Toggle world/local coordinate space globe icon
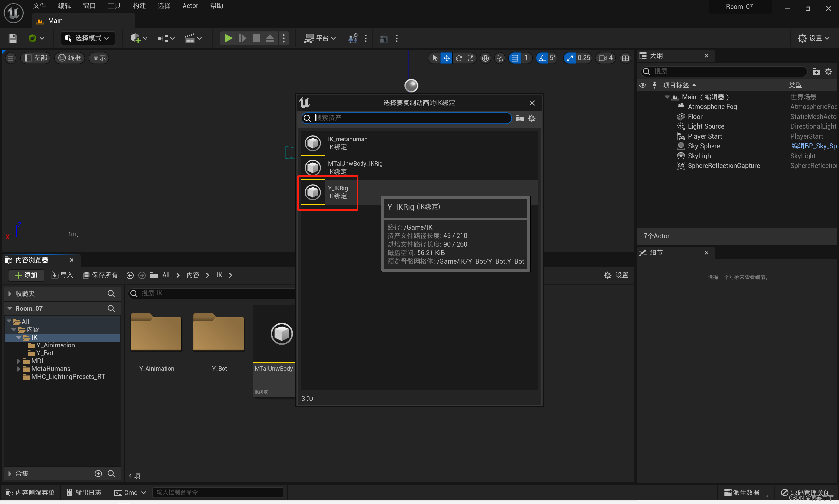 coord(485,58)
